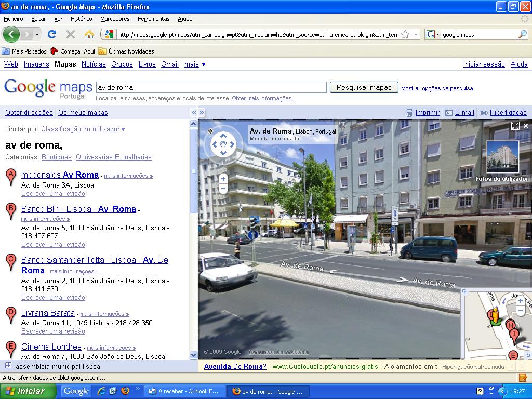Image resolution: width=532 pixels, height=399 pixels.
Task: Open the Mais Visitados bookmark folder
Action: point(24,51)
